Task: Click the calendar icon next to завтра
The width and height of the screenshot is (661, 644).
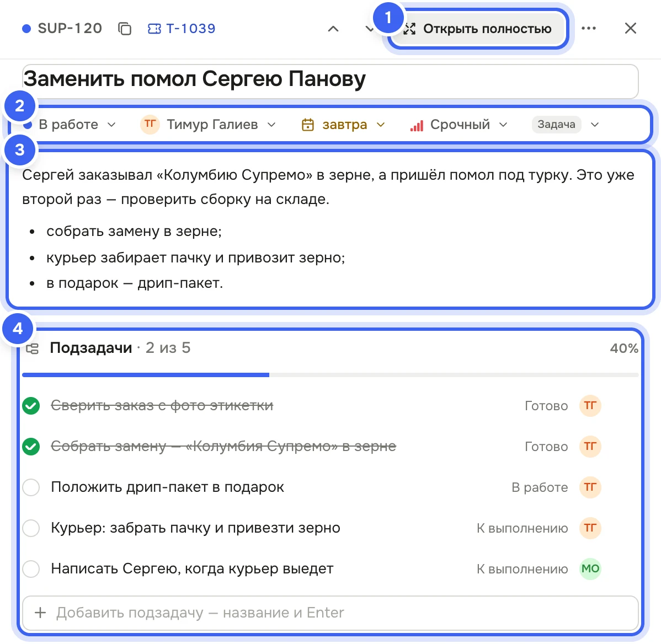Action: pyautogui.click(x=308, y=125)
